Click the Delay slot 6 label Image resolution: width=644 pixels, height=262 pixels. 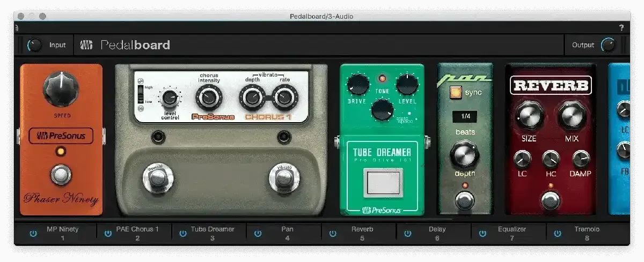437,233
